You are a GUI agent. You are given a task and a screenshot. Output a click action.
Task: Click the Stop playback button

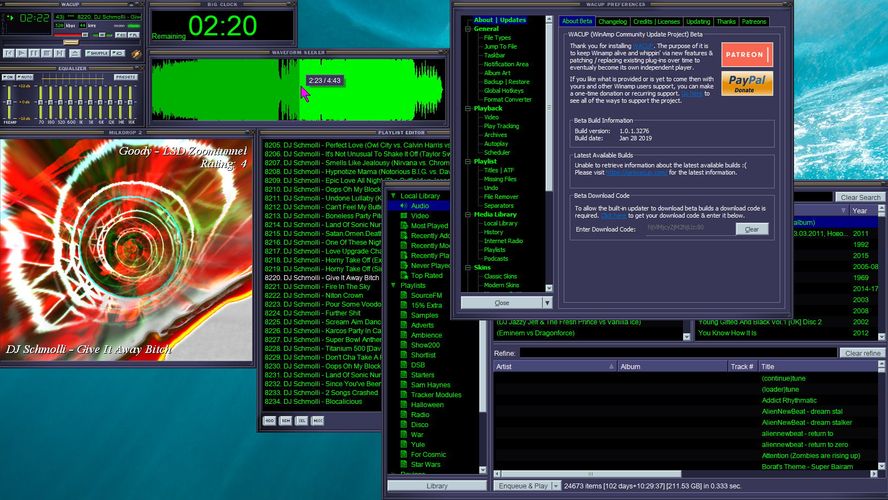click(48, 51)
